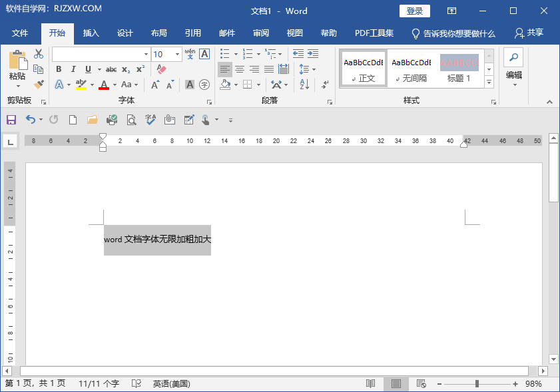Open the 邮件 ribbon tab

(226, 33)
